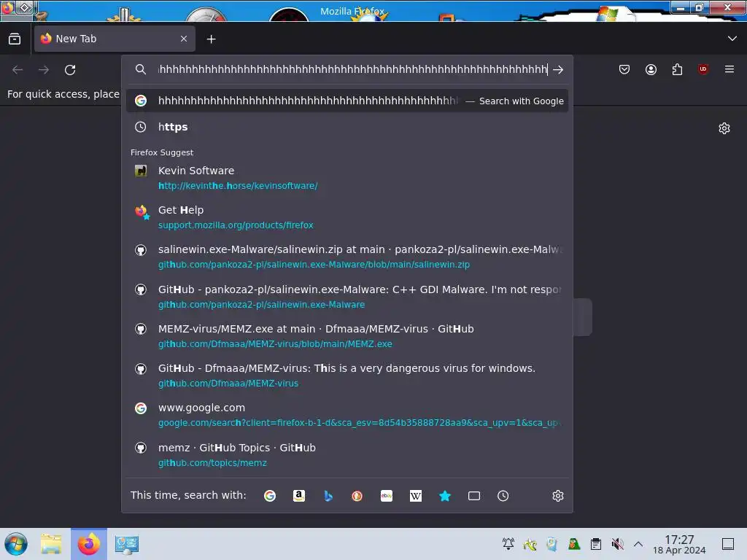Search open tabs icon
Viewport: 747px width, 560px height.
[474, 496]
